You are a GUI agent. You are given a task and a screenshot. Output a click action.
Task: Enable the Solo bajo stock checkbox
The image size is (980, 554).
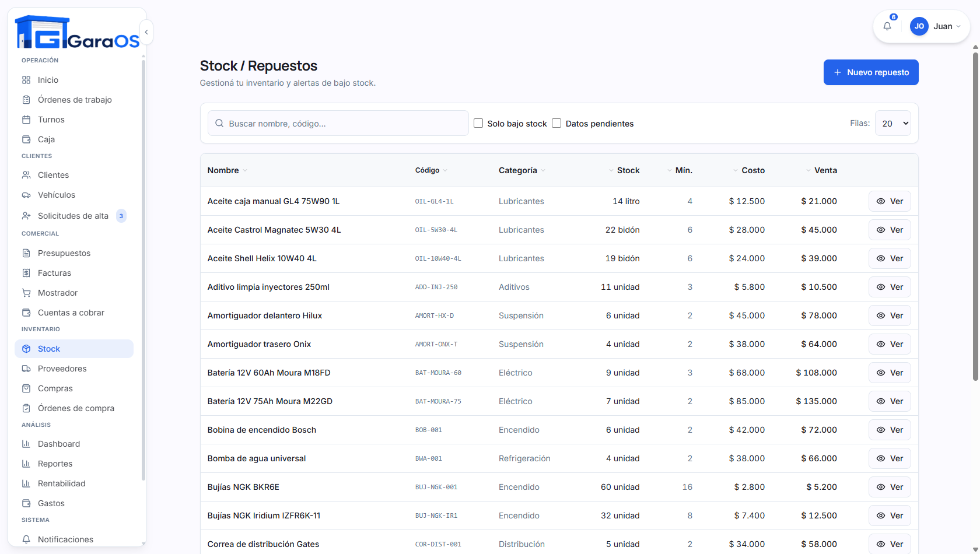[x=478, y=123]
